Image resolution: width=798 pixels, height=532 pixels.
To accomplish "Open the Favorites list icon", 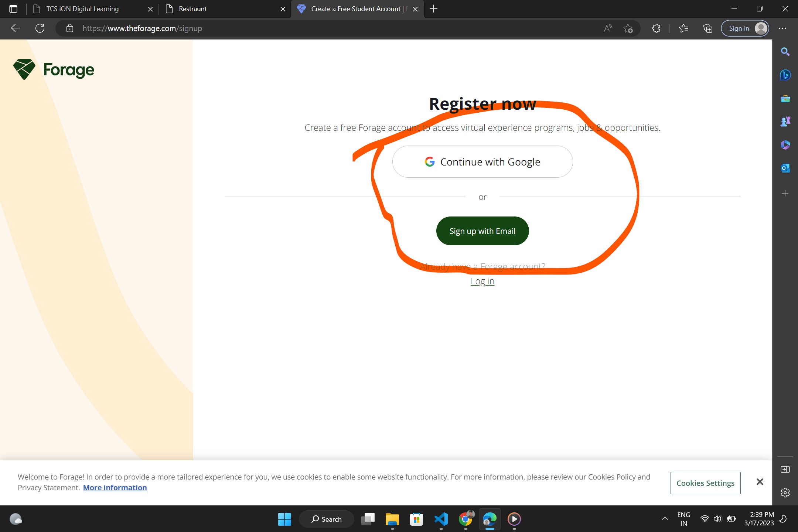I will click(x=683, y=28).
